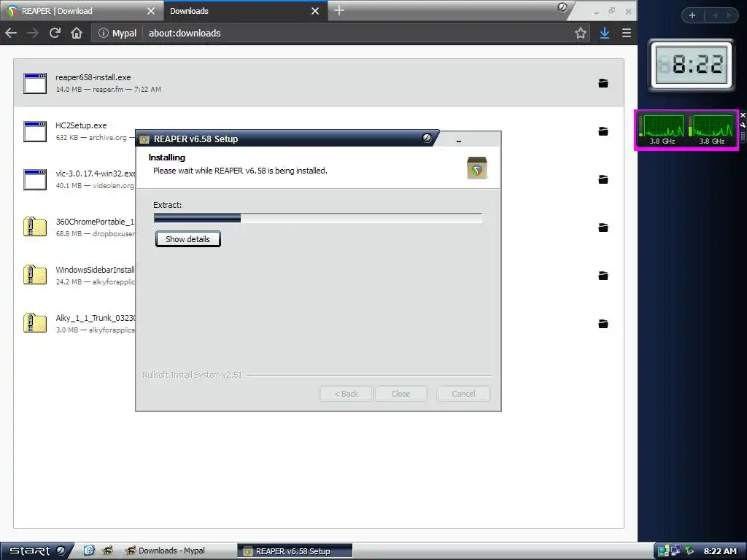747x560 pixels.
Task: Click the system tray clock 8:22 AM
Action: coord(720,551)
